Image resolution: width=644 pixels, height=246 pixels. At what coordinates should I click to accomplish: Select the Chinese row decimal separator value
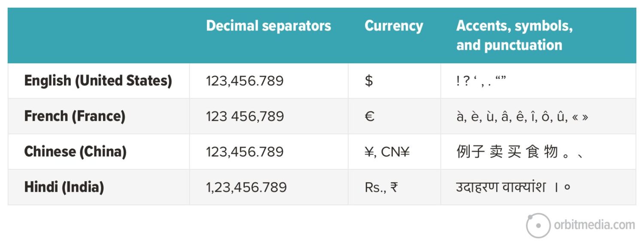pos(245,152)
